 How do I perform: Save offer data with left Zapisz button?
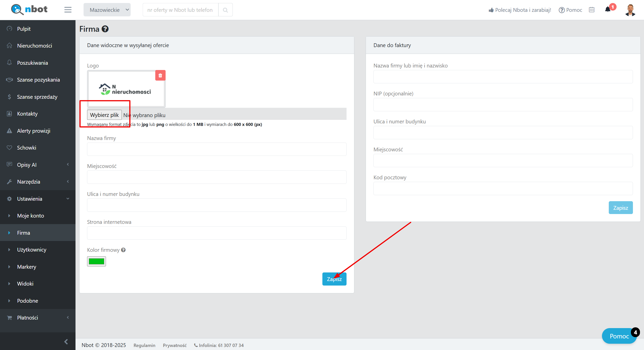click(334, 279)
